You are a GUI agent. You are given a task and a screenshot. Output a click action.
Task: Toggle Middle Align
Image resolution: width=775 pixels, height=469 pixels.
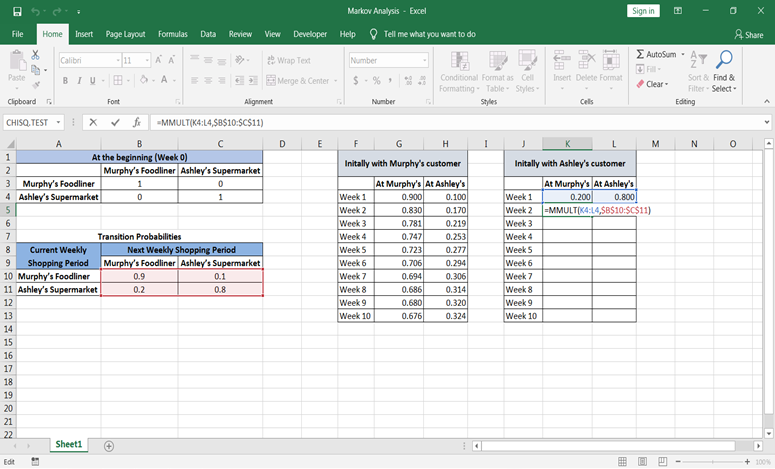pos(208,60)
